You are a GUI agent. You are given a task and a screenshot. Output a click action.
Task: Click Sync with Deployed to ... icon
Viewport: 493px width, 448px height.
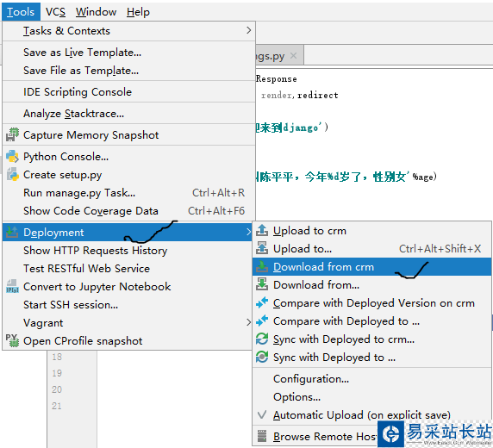[262, 358]
